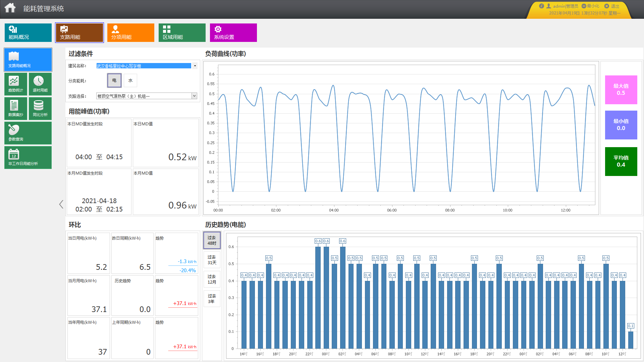Click the pink 最大值 swatch
Viewport: 644px width, 362px height.
tap(621, 89)
